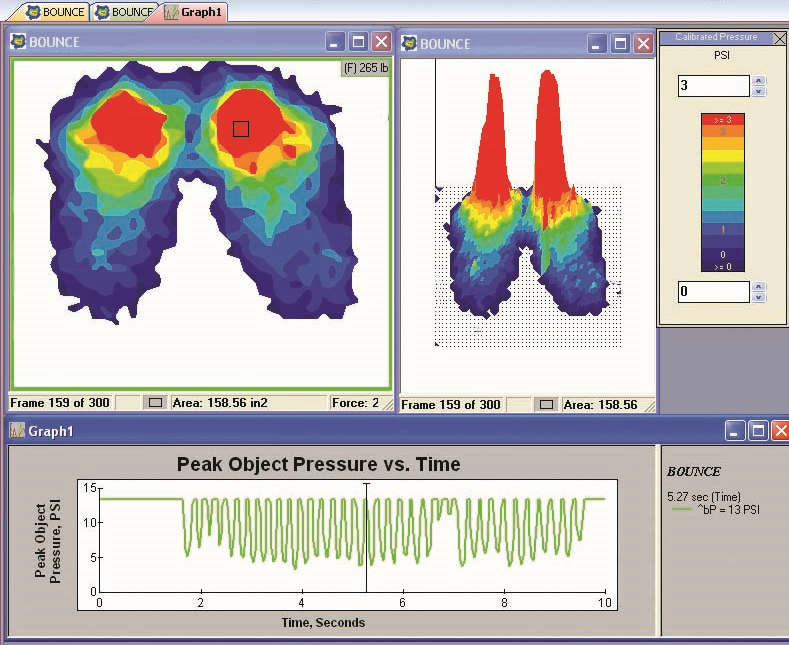Close the Calibrated Pressure legend panel

779,38
